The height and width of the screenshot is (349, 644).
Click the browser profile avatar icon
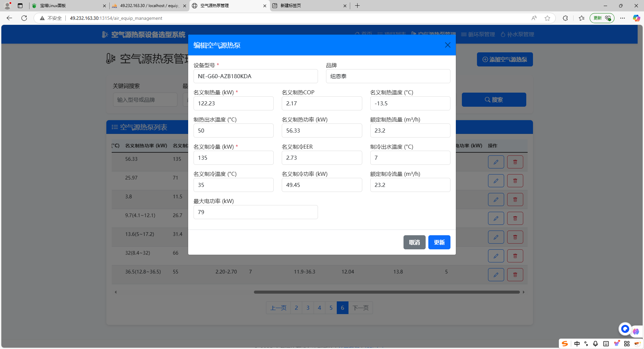8,6
